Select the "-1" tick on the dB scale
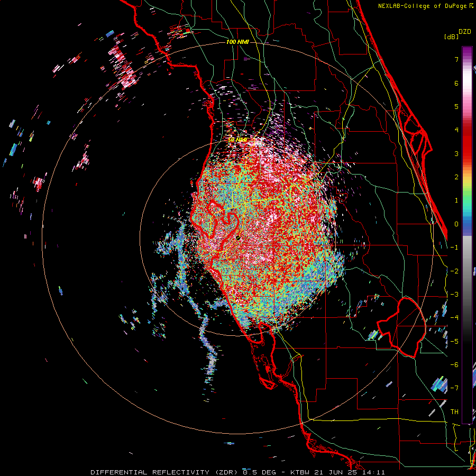 (x=454, y=248)
